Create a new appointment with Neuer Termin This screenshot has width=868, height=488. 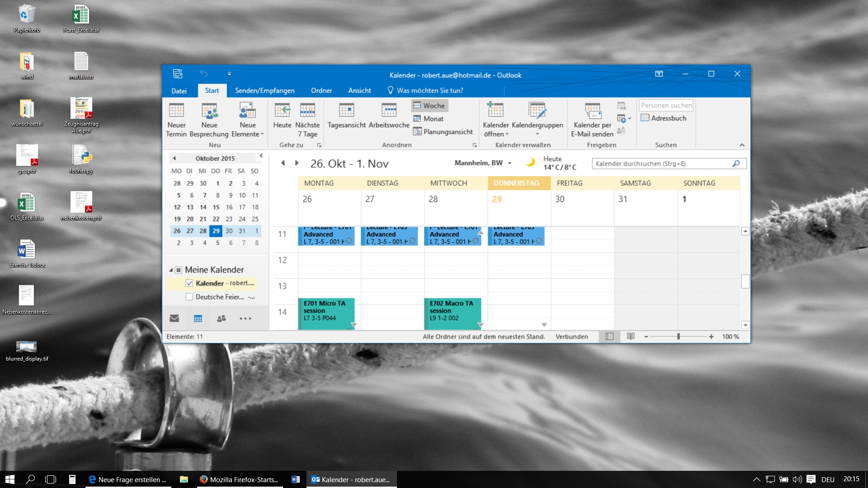176,120
